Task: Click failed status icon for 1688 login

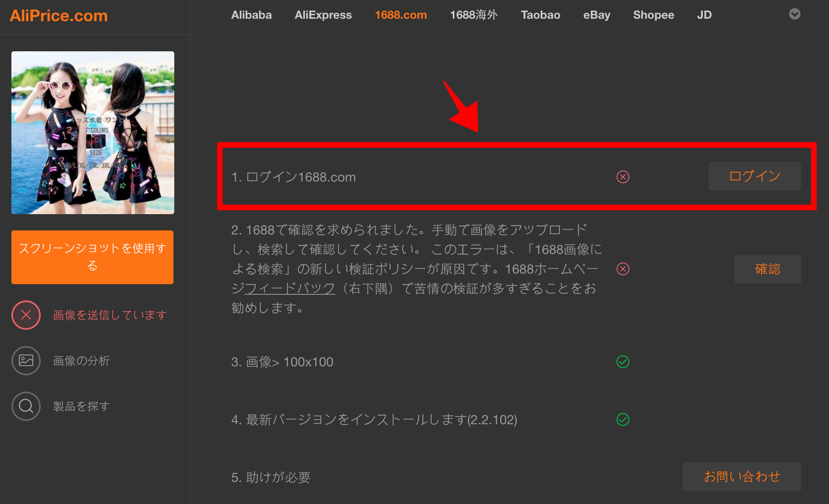Action: coord(623,177)
